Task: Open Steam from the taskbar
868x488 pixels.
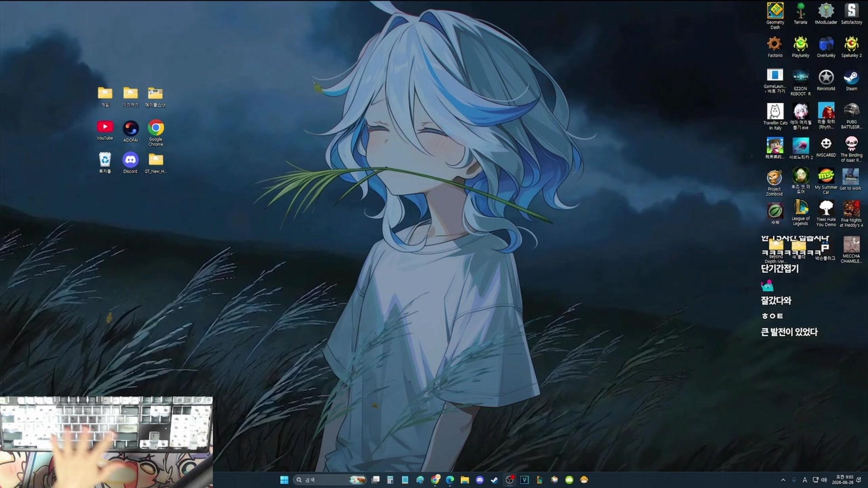Action: [495, 480]
